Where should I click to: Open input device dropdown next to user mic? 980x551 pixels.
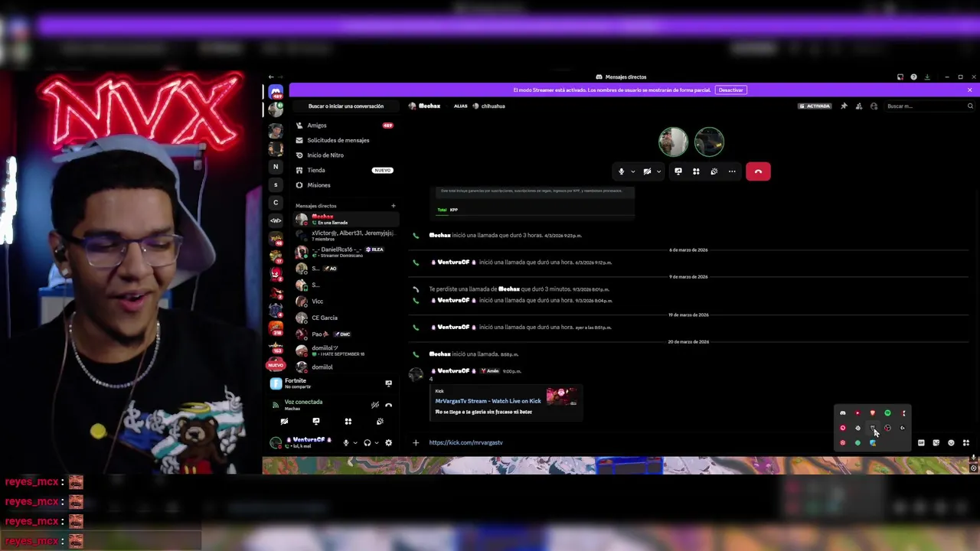(x=354, y=443)
